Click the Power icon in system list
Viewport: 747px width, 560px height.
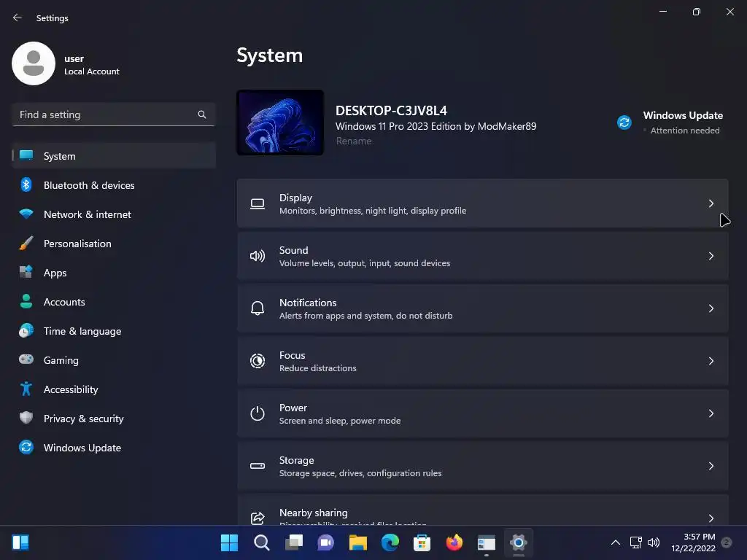coord(258,413)
